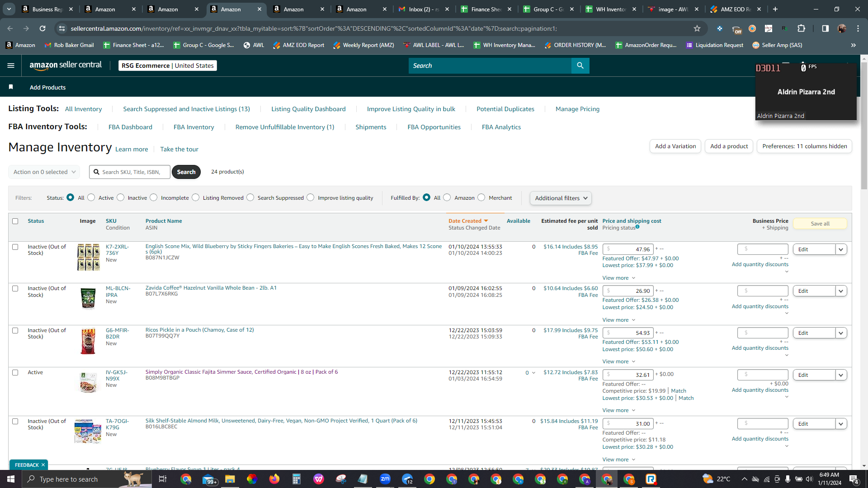Open Shipments under FBA Inventory Tools
The width and height of the screenshot is (868, 488).
[x=371, y=127]
